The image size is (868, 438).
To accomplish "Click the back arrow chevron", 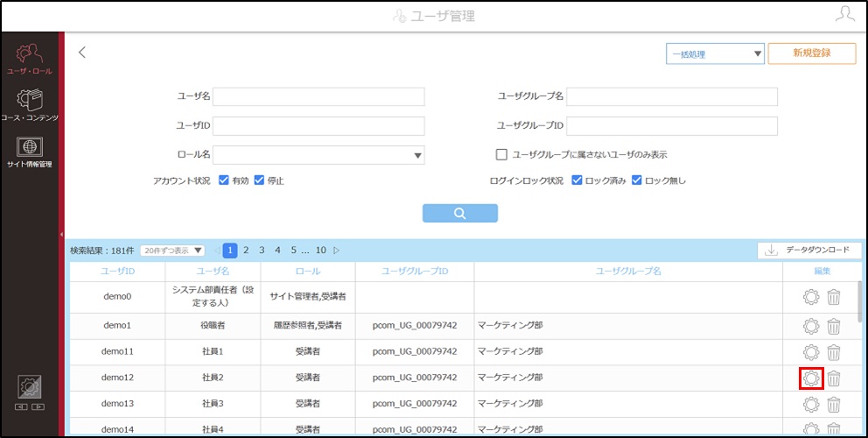I will 82,53.
